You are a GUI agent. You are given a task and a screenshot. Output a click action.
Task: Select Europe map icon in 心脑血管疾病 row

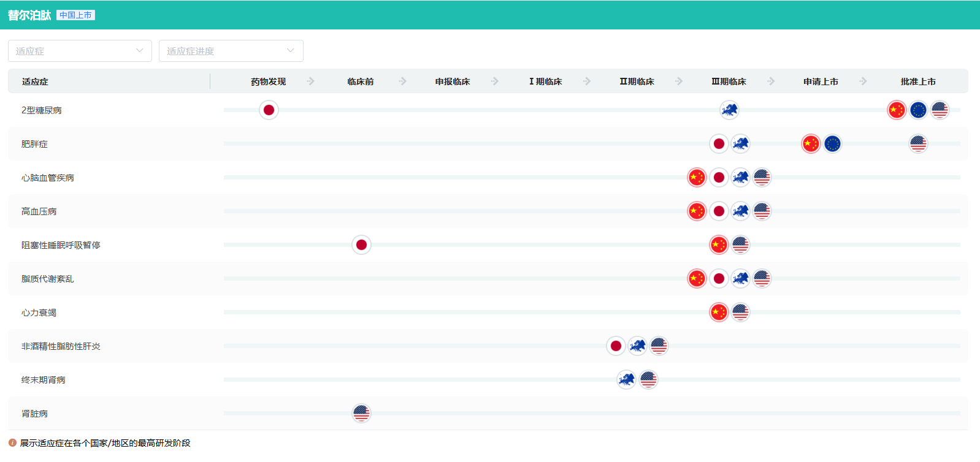[740, 178]
